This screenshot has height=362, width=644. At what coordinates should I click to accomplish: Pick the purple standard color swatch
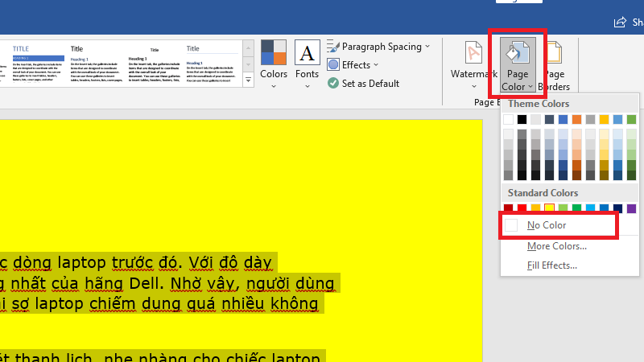(631, 209)
